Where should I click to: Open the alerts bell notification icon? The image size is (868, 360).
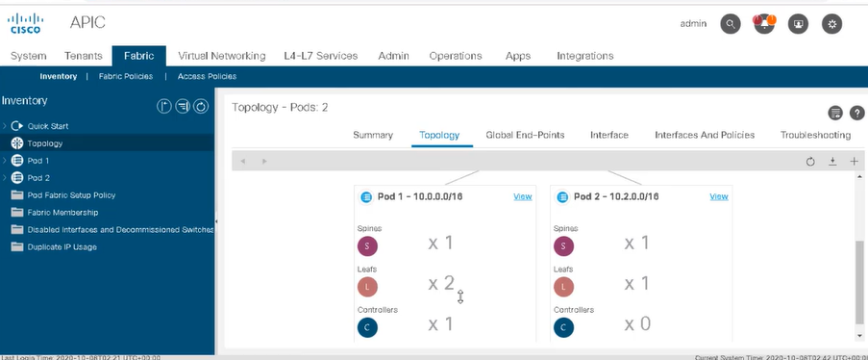[764, 24]
